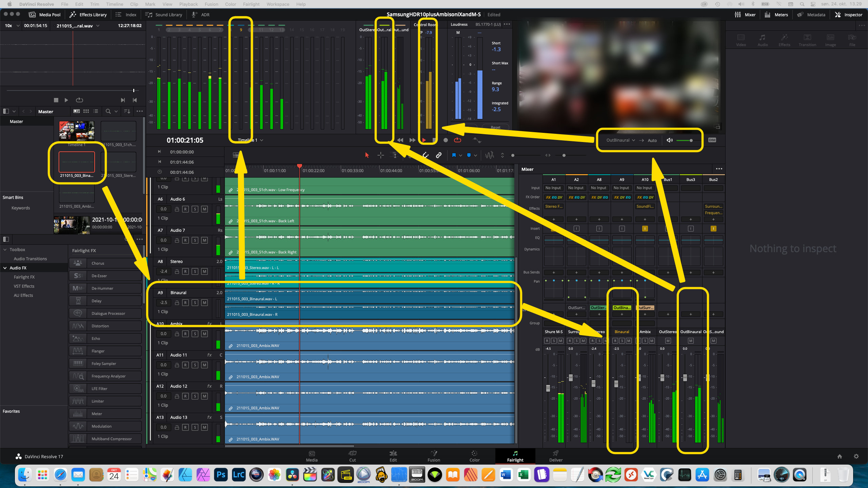Solo track A10 Ambix header

pyautogui.click(x=195, y=334)
